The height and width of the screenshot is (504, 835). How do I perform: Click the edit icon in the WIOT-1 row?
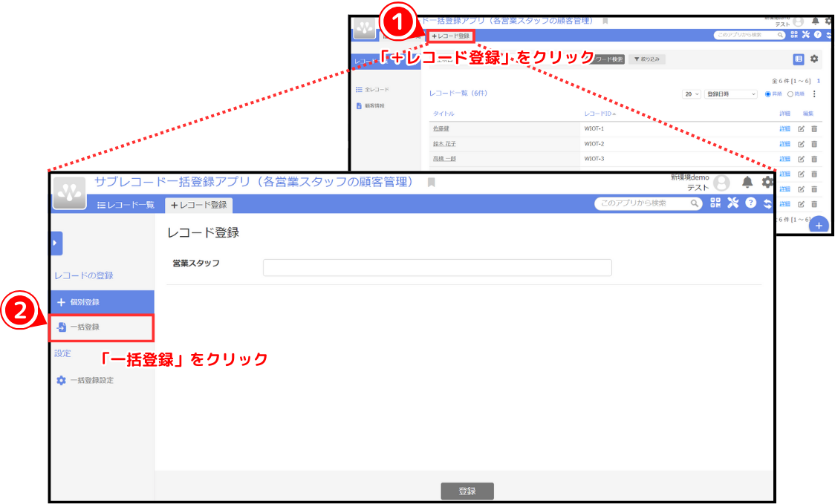801,129
